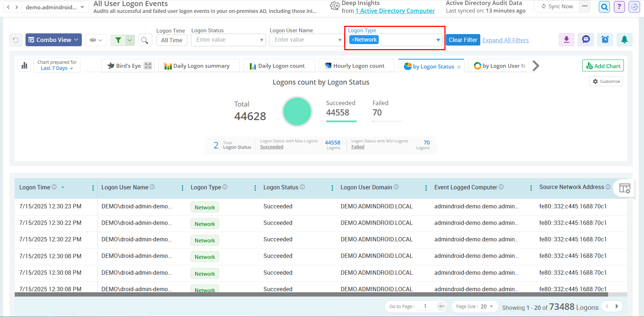
Task: Click info icon next to Logon Type header
Action: coord(225,187)
